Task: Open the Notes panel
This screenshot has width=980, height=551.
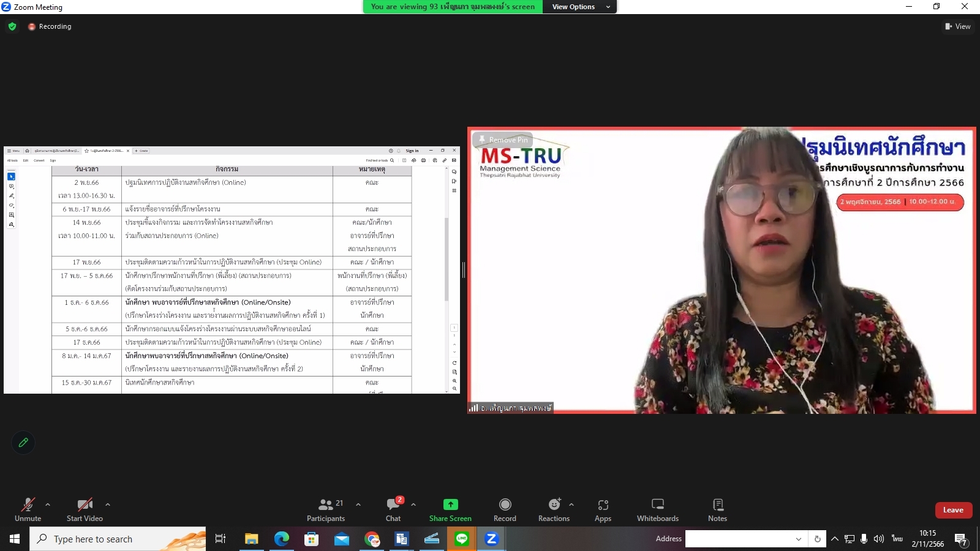Action: coord(717,509)
